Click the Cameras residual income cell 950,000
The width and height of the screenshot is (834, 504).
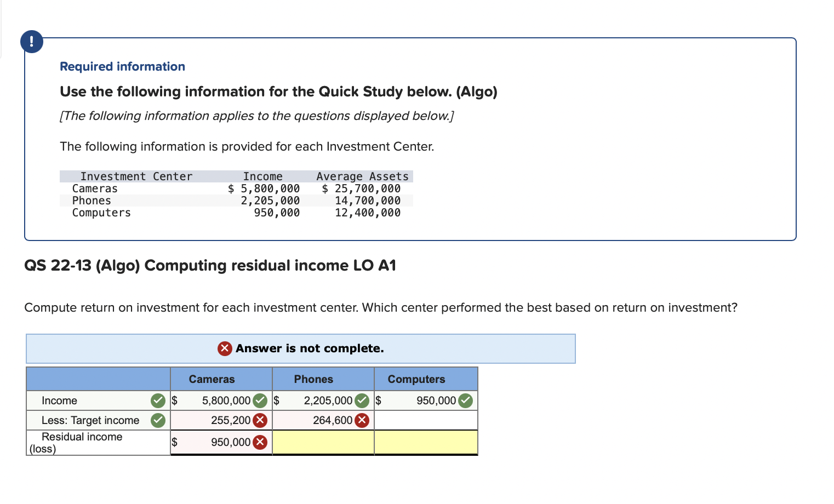[221, 442]
